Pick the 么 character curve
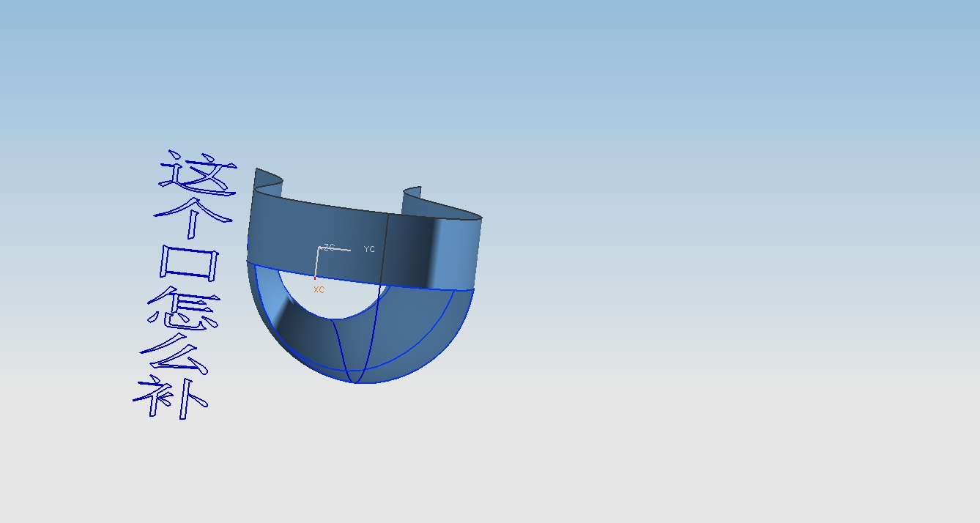The height and width of the screenshot is (523, 980). (x=176, y=355)
